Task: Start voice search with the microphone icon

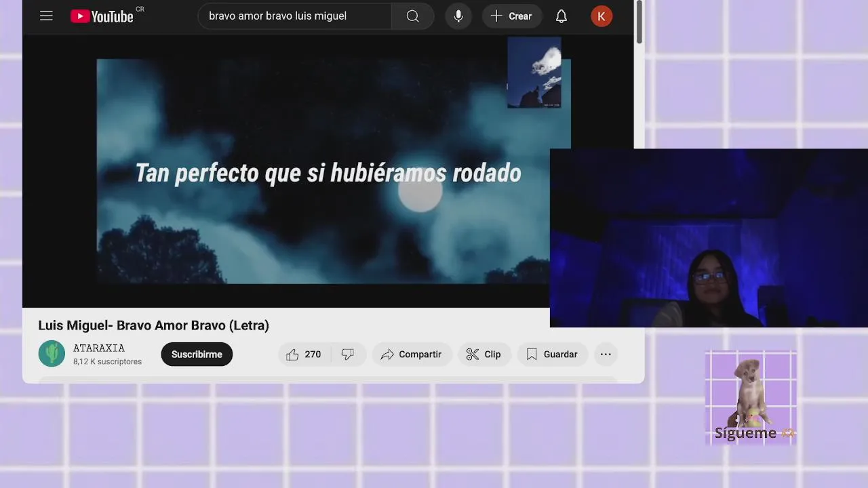Action: [x=458, y=16]
